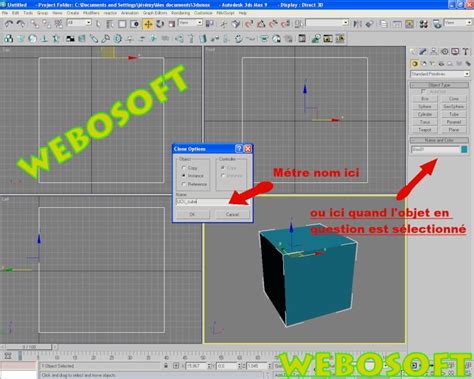474x379 pixels.
Task: Activate the Select and Scale tool
Action: (x=172, y=24)
